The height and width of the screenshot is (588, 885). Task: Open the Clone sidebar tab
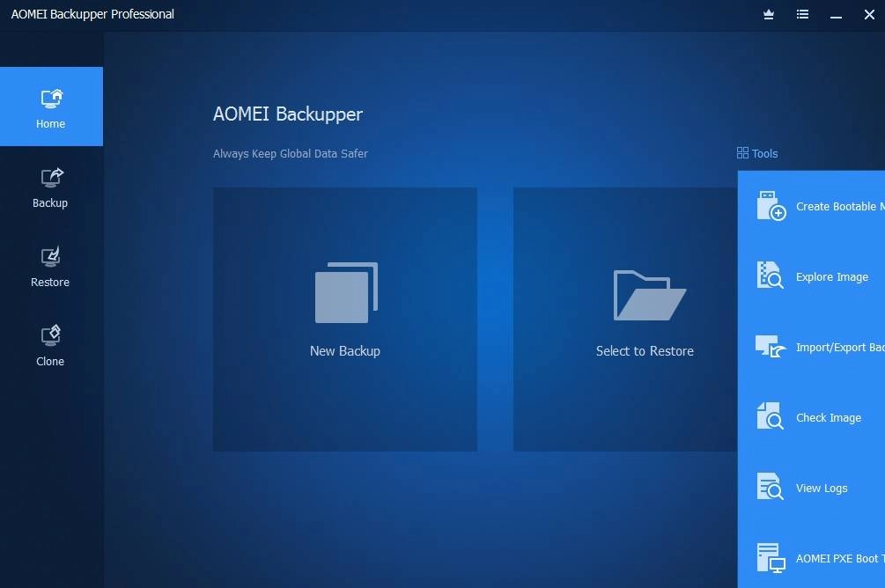point(51,347)
